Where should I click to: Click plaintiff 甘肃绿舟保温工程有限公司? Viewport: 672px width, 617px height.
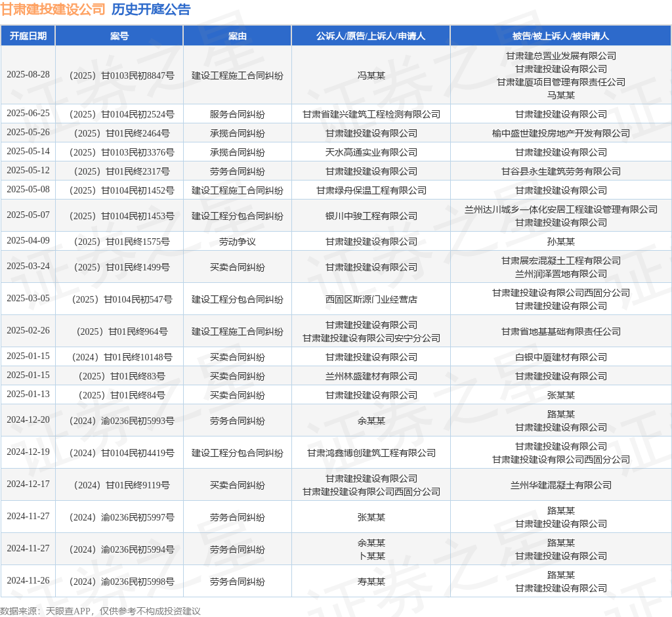pos(371,190)
